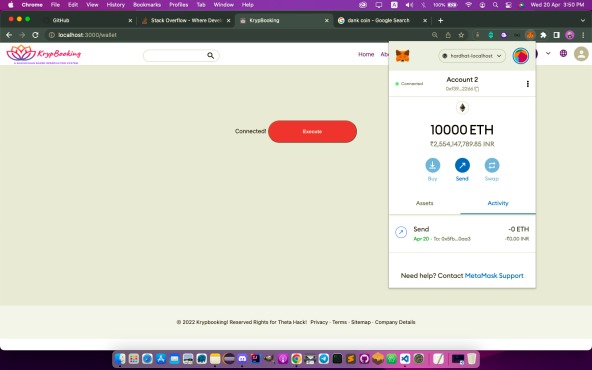Click the MetaMask extension icon in toolbar
Viewport: 592px width, 370px height.
(530, 35)
